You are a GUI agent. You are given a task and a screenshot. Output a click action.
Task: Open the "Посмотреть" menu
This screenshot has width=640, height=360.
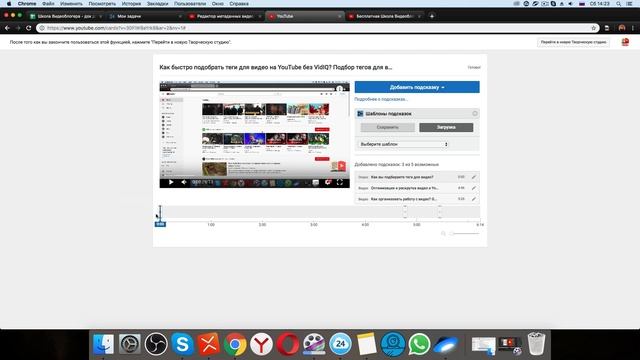[x=102, y=4]
